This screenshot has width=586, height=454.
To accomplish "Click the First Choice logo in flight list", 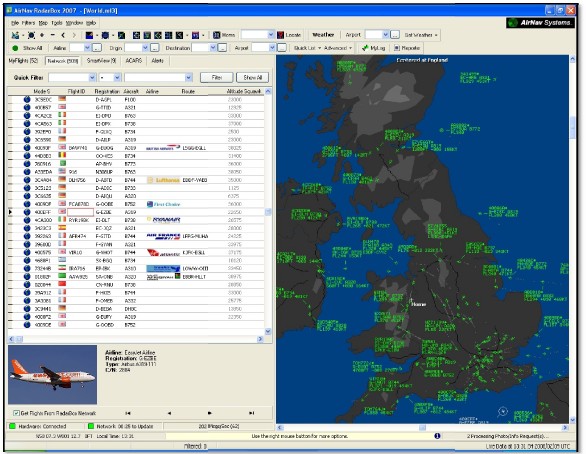I will point(163,204).
